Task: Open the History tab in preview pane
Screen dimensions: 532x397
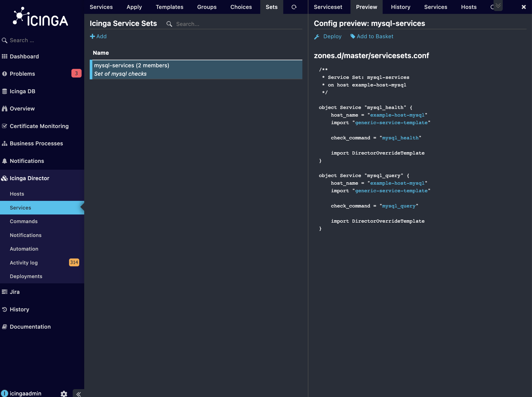Action: pyautogui.click(x=401, y=7)
